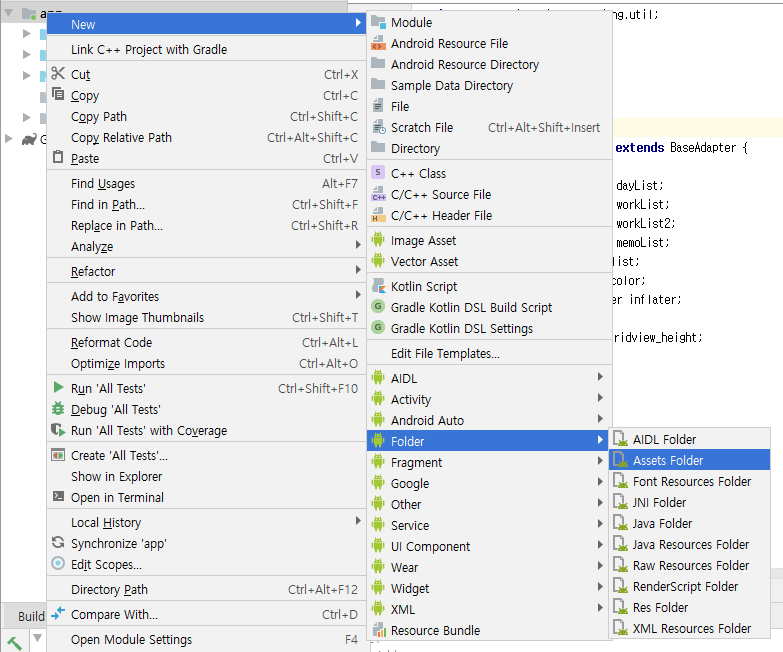The image size is (783, 652).
Task: Click the Kotlin Script icon
Action: pyautogui.click(x=379, y=286)
